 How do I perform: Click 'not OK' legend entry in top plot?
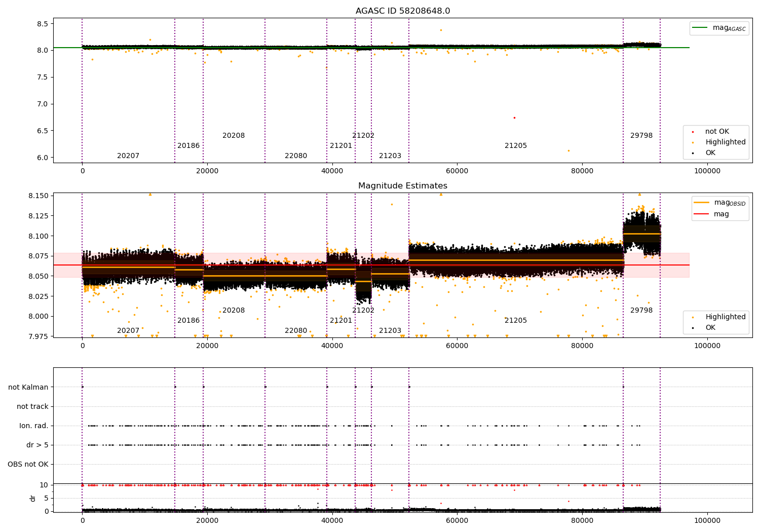[717, 132]
